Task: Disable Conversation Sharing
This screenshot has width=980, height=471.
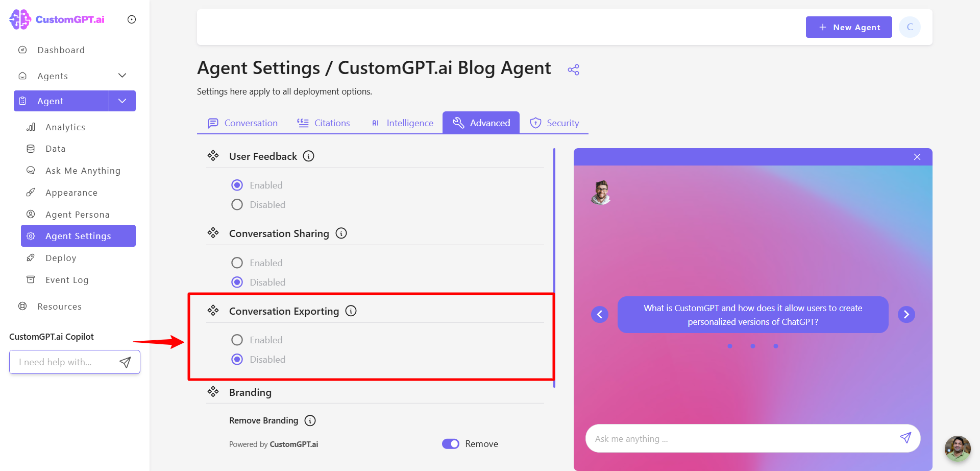Action: [237, 282]
